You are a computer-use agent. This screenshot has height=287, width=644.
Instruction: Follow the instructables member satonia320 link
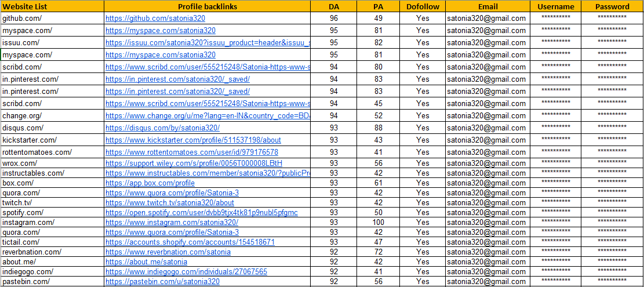coord(208,173)
